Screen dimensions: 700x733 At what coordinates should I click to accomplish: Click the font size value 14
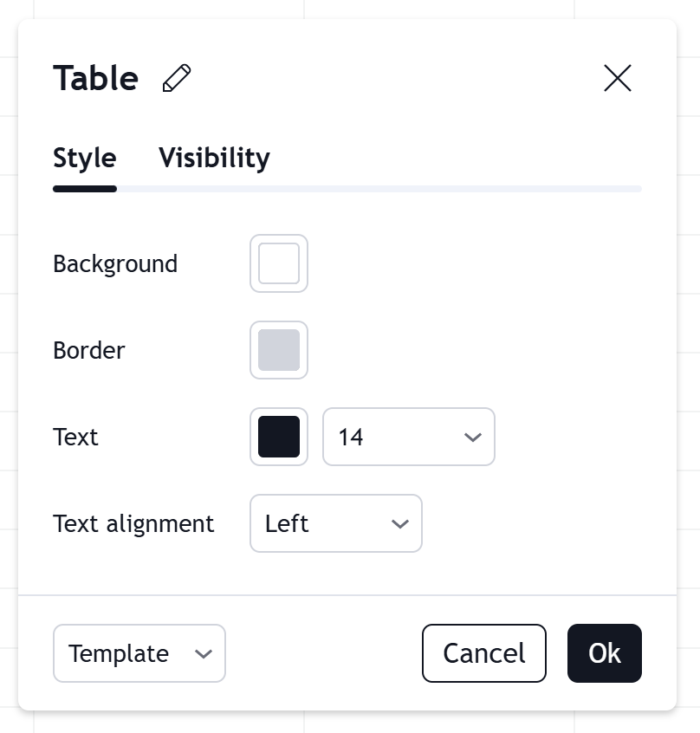(x=351, y=437)
